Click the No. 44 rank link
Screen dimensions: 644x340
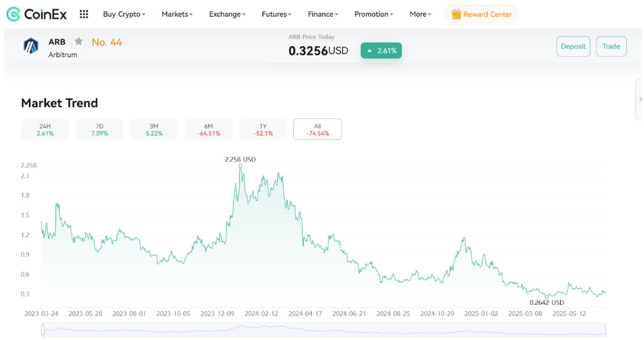[107, 42]
